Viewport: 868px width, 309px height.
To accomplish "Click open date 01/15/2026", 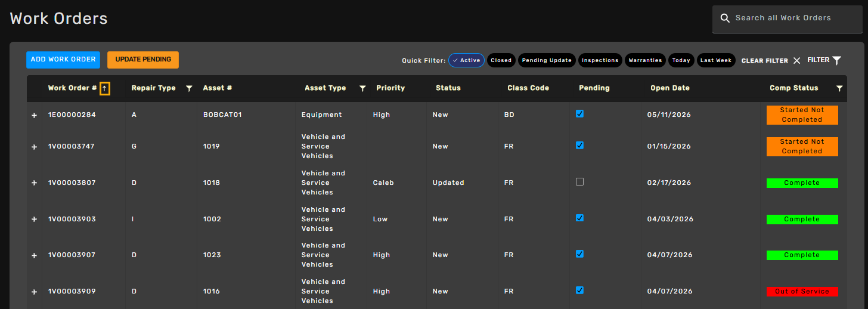I will [x=669, y=147].
